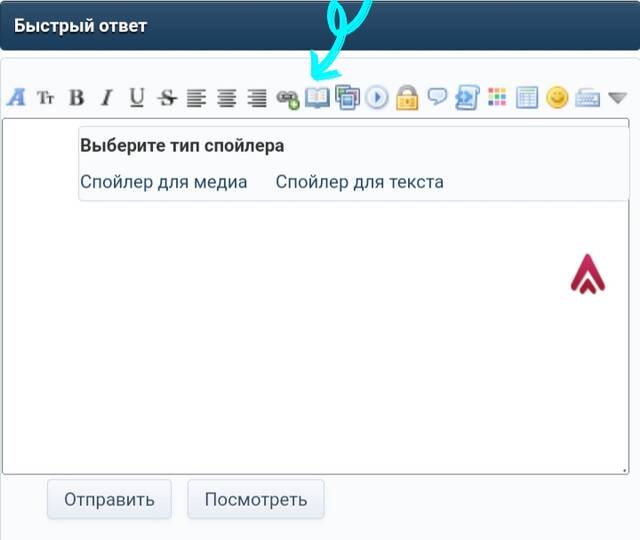Open the font size tool
Screen dimensions: 640x540
tap(46, 98)
